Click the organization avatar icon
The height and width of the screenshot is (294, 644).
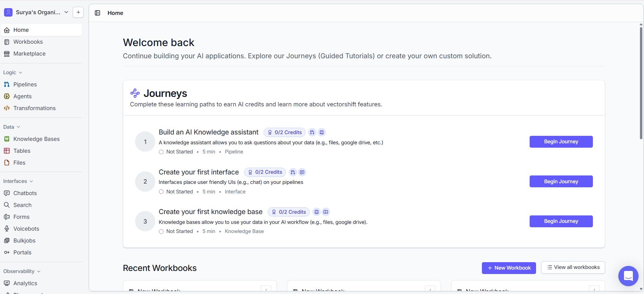click(8, 13)
